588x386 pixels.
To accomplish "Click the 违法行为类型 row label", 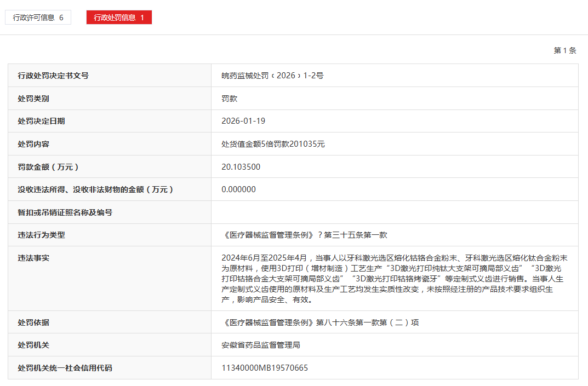I will point(41,235).
